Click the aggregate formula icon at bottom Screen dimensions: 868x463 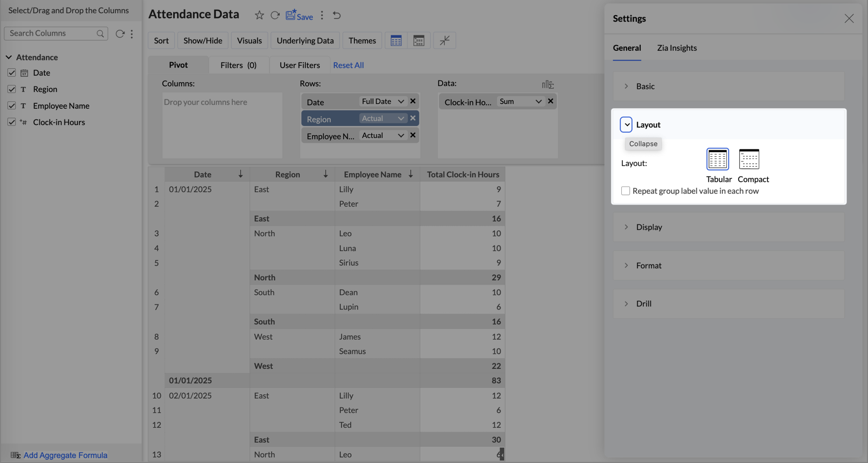tap(15, 455)
